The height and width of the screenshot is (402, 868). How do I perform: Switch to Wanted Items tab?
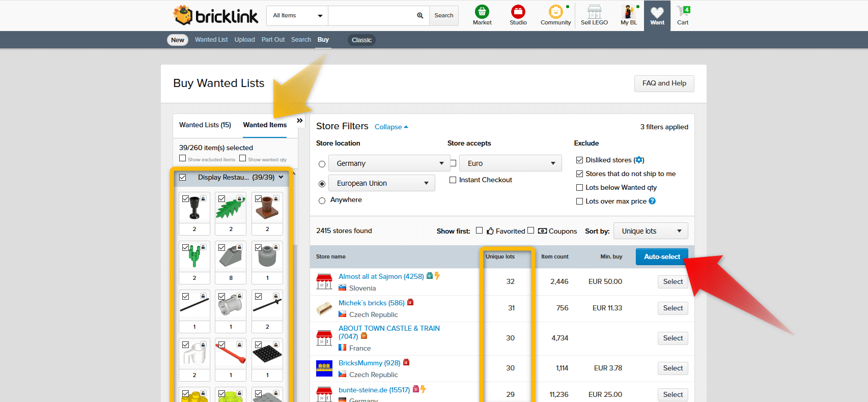coord(265,125)
